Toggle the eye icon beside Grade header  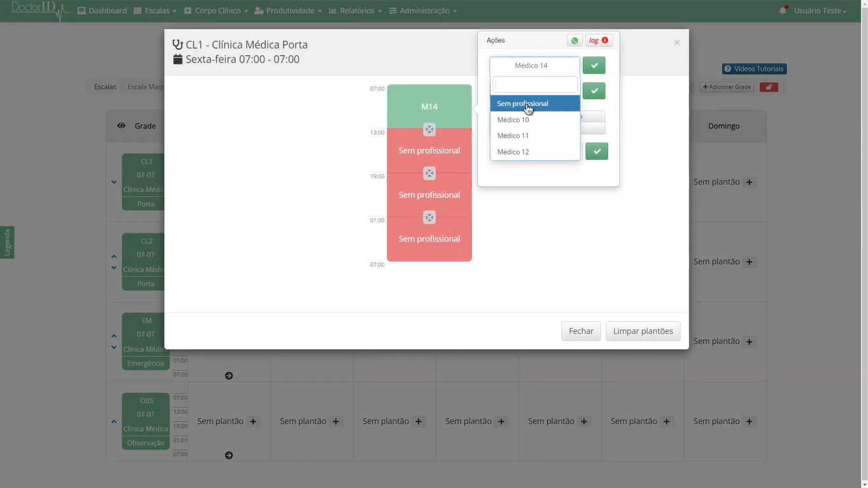(121, 126)
